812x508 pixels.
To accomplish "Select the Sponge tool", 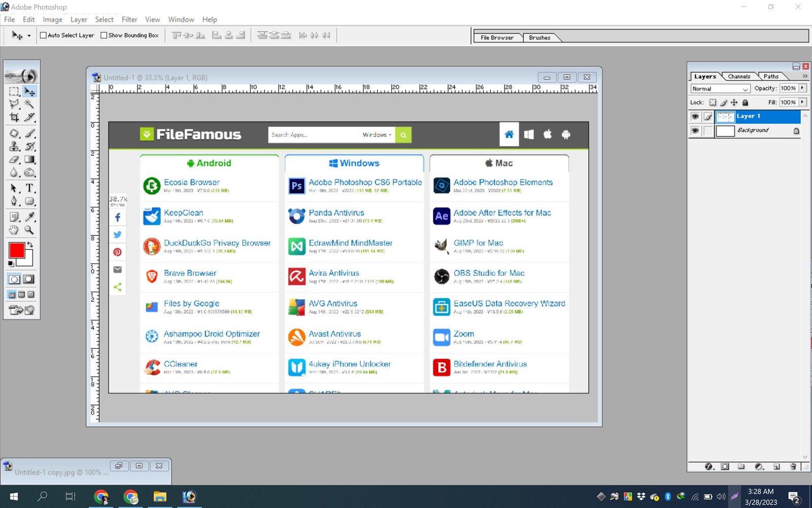I will click(x=29, y=173).
